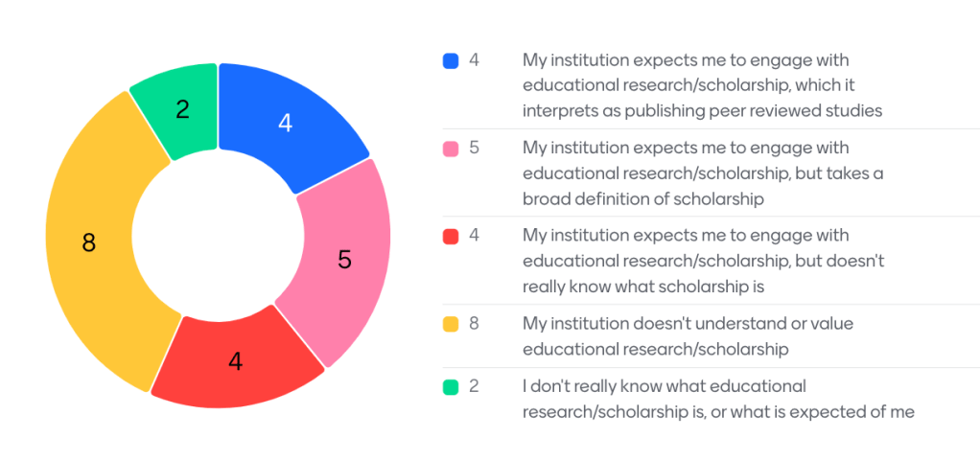Click the count 8 beside yellow swatch

click(x=474, y=324)
